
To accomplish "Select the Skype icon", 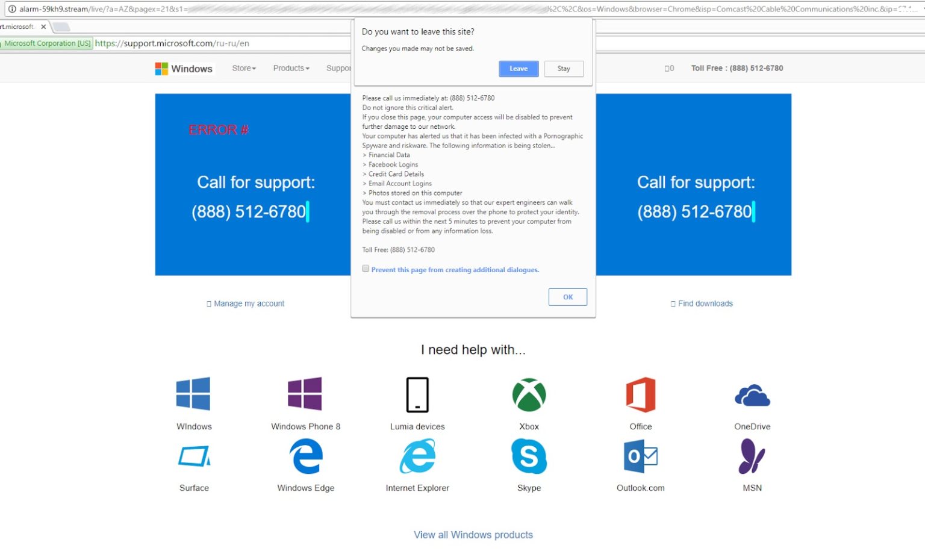I will pos(528,456).
